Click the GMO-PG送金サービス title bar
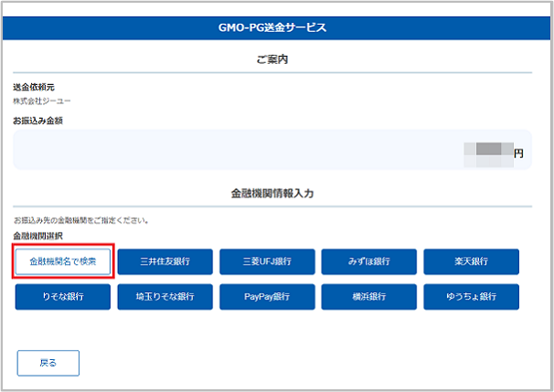The height and width of the screenshot is (392, 554). [x=277, y=27]
